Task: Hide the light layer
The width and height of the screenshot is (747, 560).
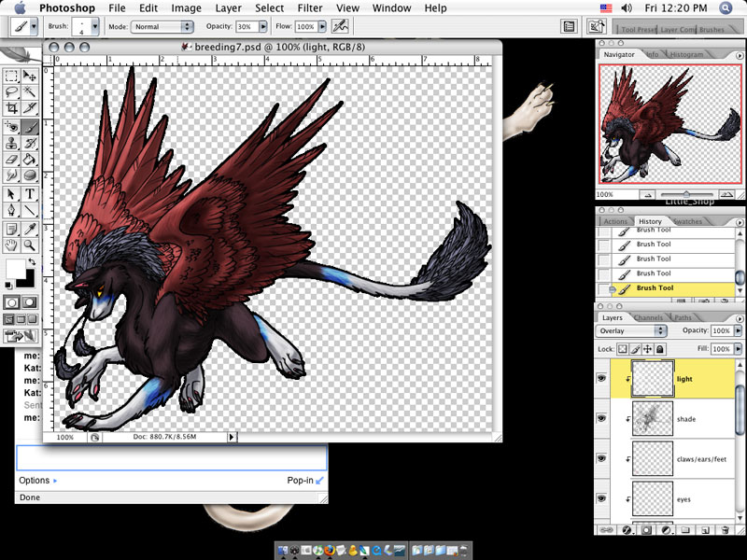Action: pos(601,379)
